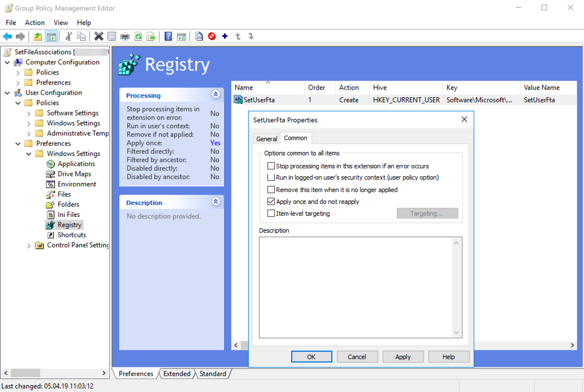Click the Back arrow in the toolbar
584x392 pixels.
pos(7,37)
